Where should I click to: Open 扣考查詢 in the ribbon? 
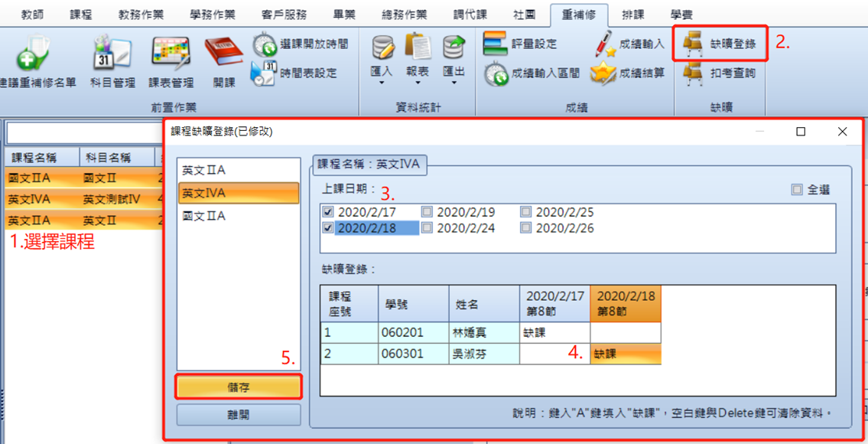click(719, 73)
